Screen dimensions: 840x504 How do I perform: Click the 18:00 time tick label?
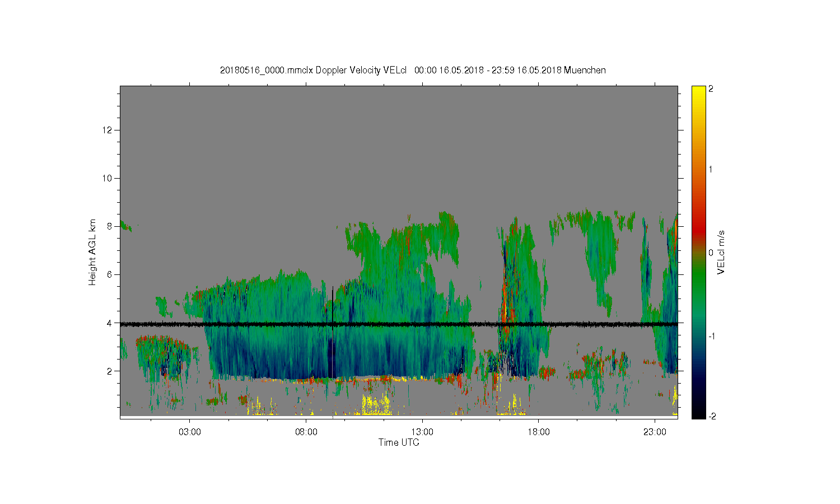539,432
